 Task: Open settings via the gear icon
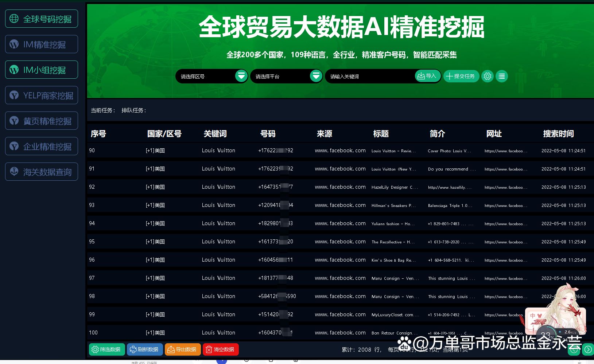pyautogui.click(x=488, y=76)
